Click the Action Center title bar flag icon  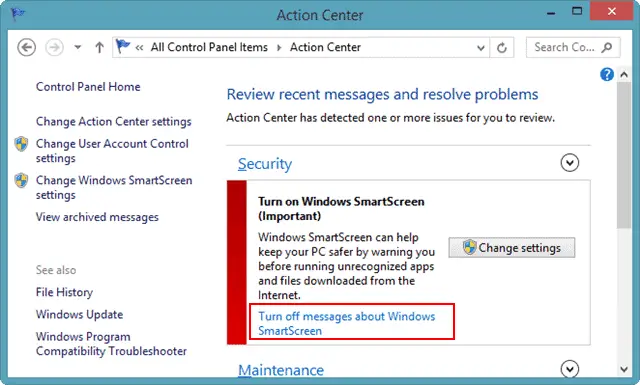pyautogui.click(x=18, y=13)
